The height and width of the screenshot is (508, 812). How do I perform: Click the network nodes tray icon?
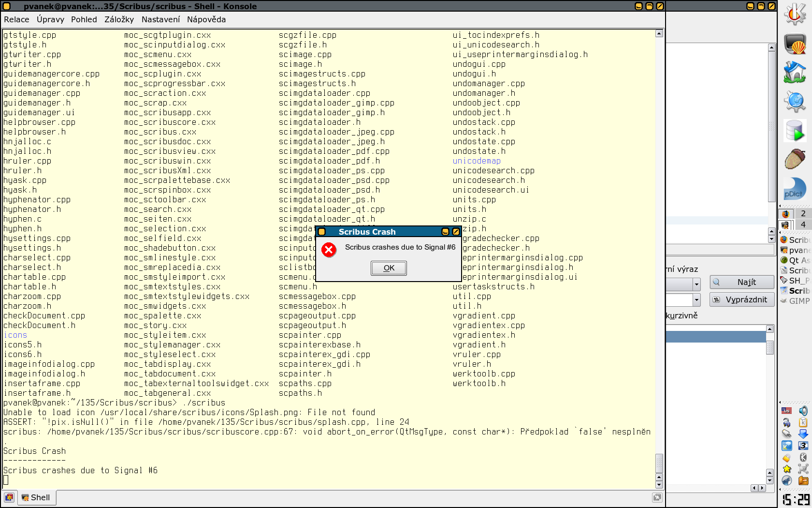tap(803, 469)
